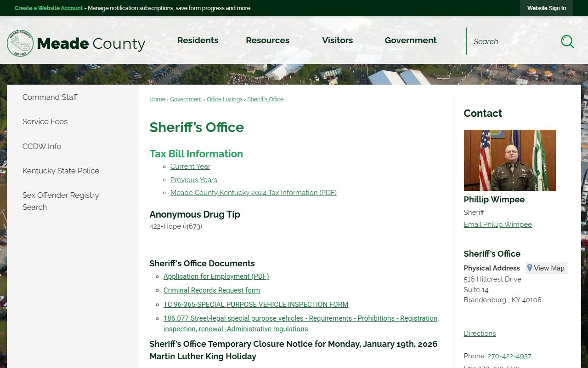Viewport: 588px width, 368px height.
Task: Open Meade County 2024 Tax Information PDF
Action: [254, 193]
